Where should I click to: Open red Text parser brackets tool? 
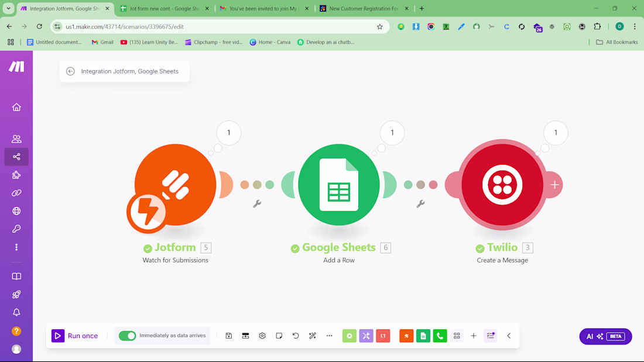point(383,336)
